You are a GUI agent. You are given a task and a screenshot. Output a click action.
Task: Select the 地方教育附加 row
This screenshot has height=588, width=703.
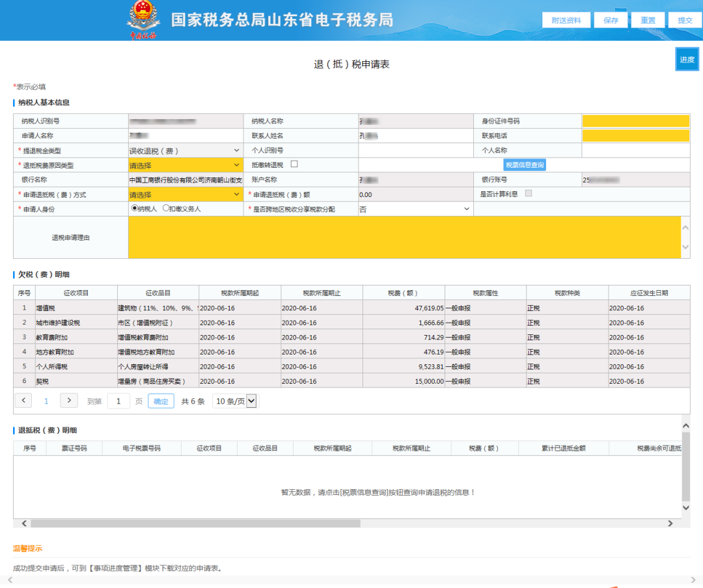tap(351, 352)
